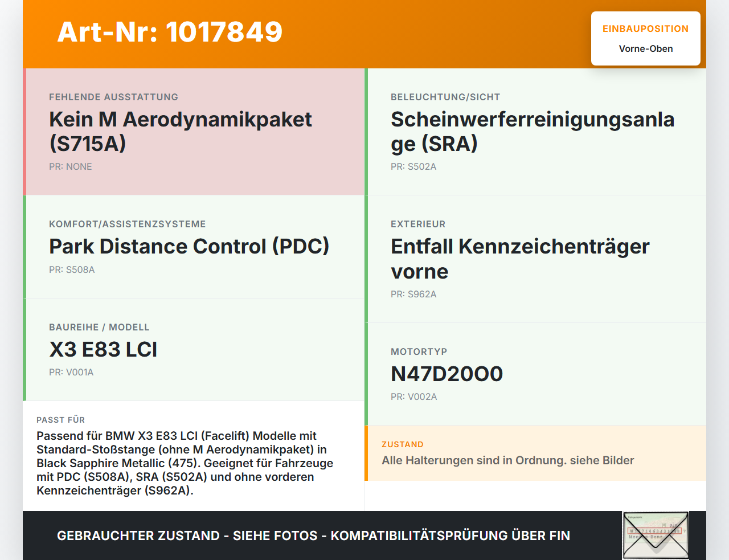Click the envelope FIN icon
This screenshot has height=560, width=729.
[656, 535]
